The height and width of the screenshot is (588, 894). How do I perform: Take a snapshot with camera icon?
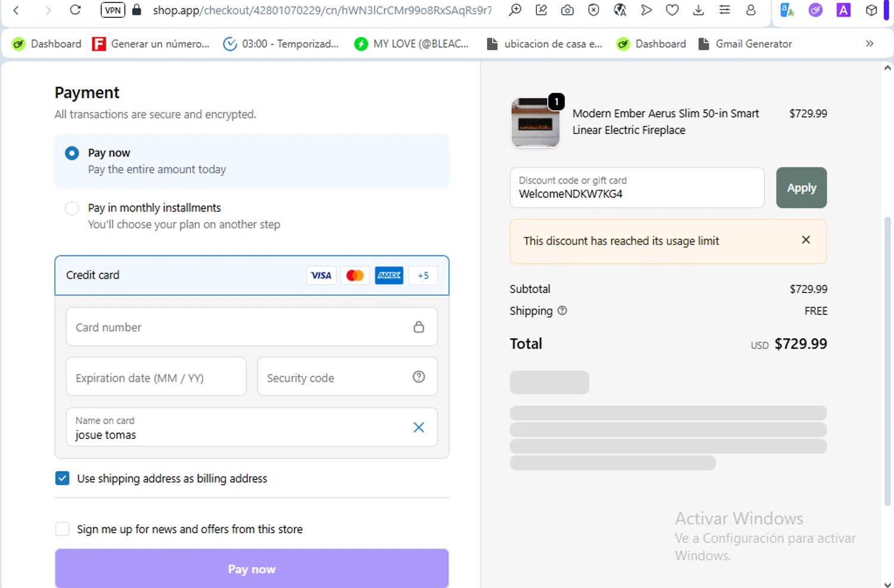pos(567,10)
